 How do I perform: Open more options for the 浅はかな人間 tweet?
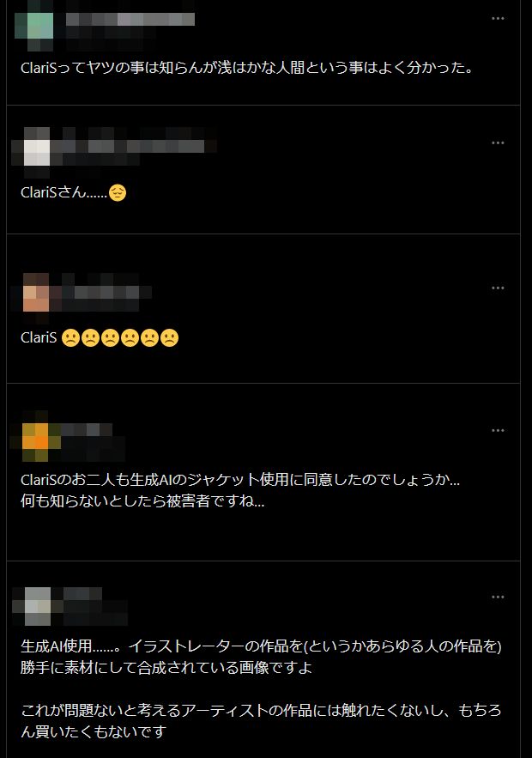tap(498, 18)
